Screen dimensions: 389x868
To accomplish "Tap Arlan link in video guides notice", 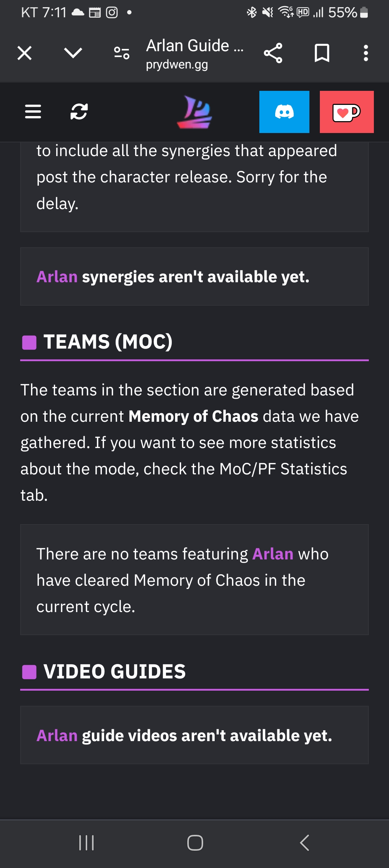I will pos(57,736).
